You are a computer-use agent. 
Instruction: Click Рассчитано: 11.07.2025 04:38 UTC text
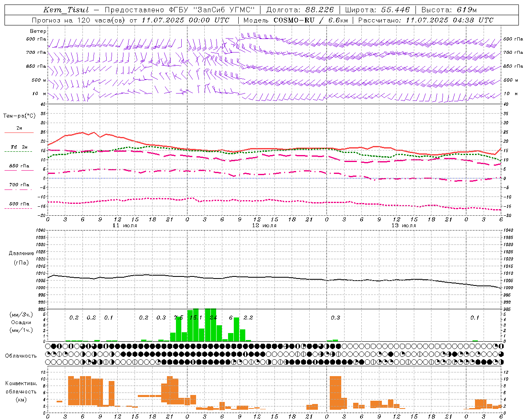(x=426, y=20)
